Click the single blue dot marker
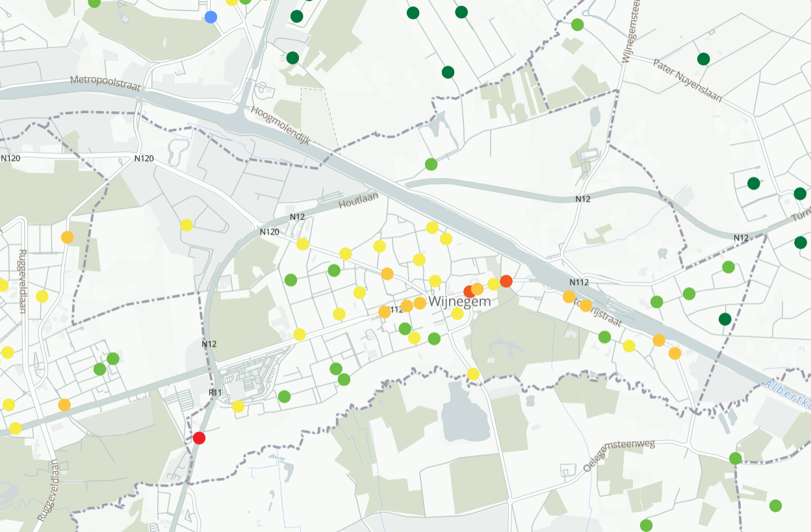 click(211, 17)
